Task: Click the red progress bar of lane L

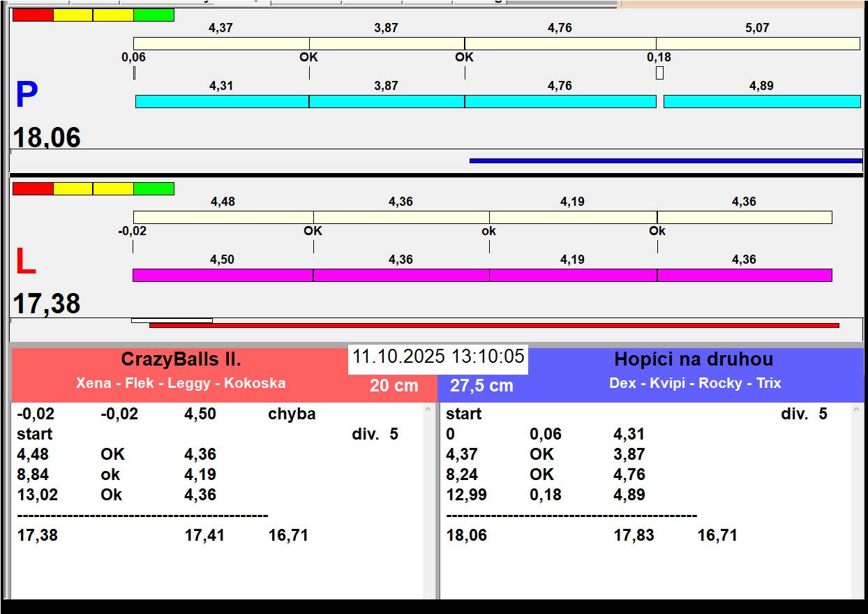Action: click(494, 325)
